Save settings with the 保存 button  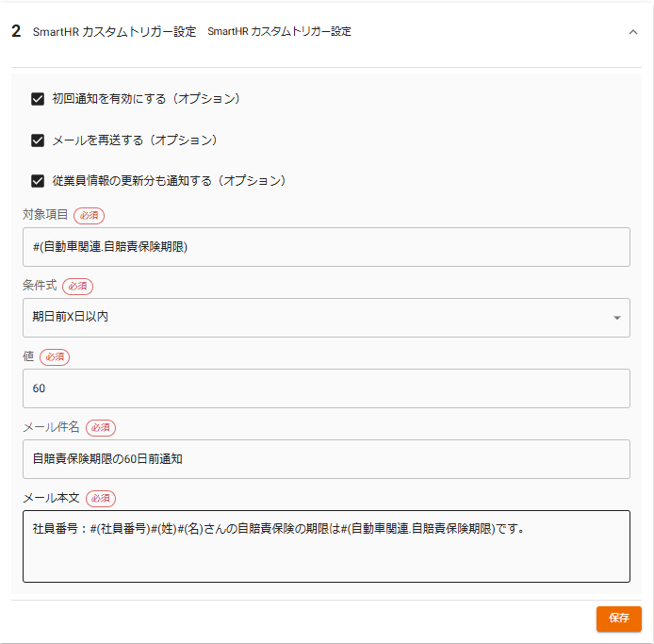point(618,619)
